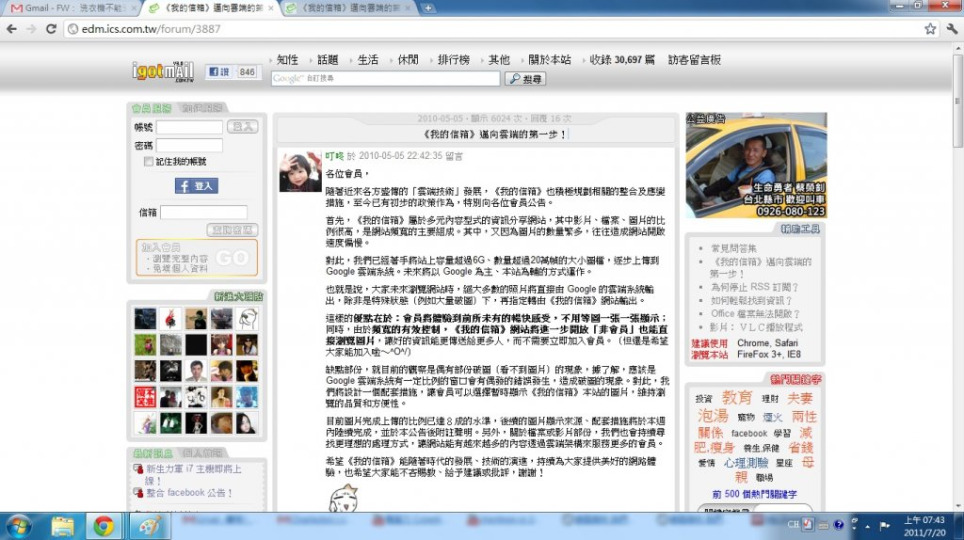
Task: Open the Paint app in the taskbar
Action: 148,525
